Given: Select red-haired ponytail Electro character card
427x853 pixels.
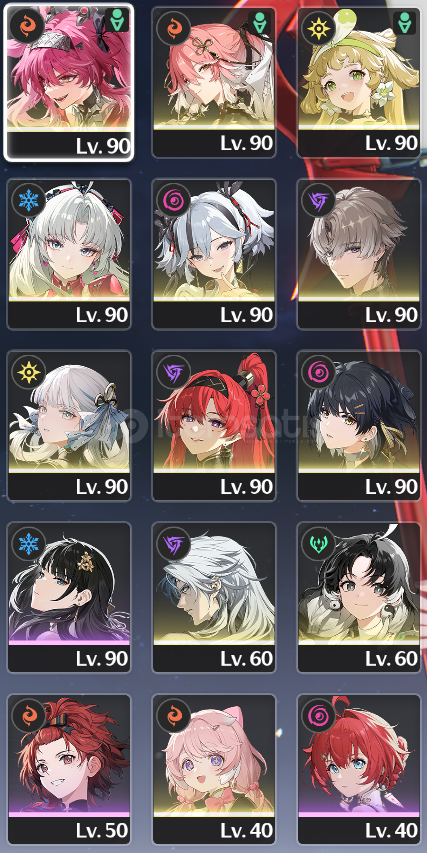Looking at the screenshot, I should [214, 426].
